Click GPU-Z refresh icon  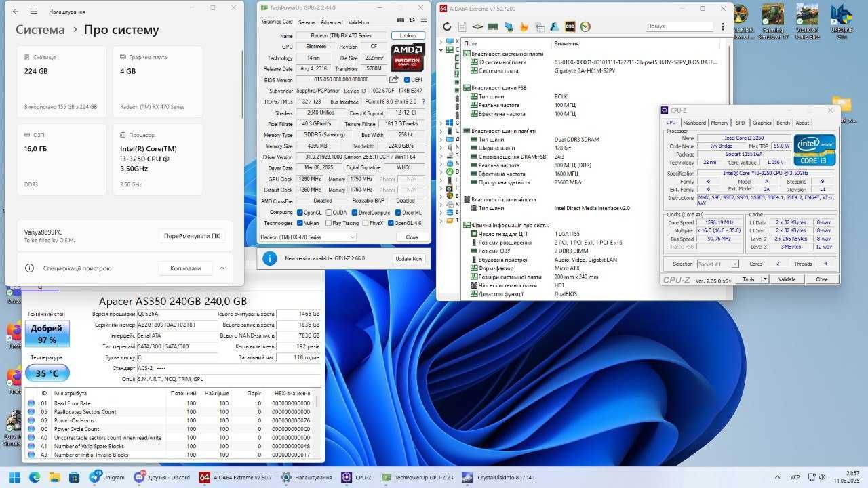(412, 21)
